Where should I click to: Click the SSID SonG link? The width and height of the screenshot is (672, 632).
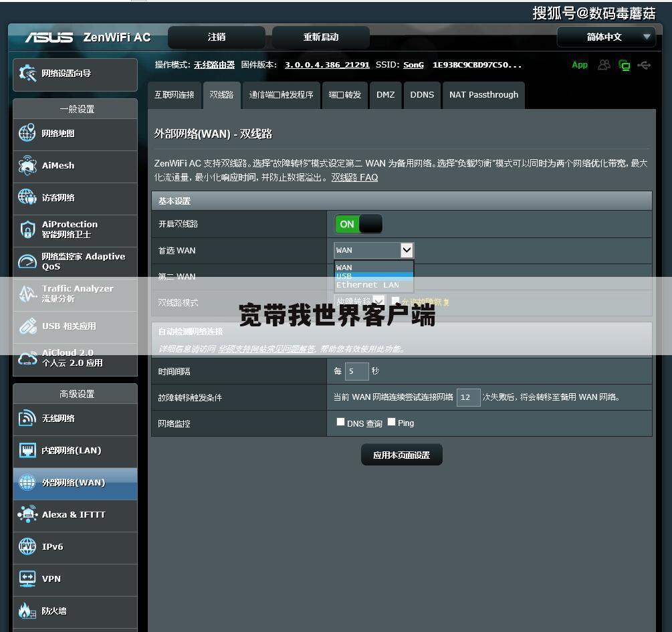(x=413, y=65)
